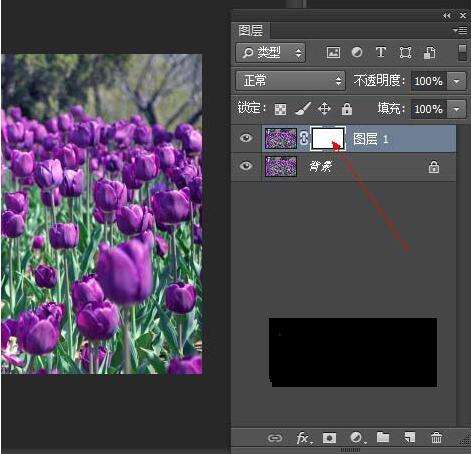Add a layer style via fx icon

point(304,438)
